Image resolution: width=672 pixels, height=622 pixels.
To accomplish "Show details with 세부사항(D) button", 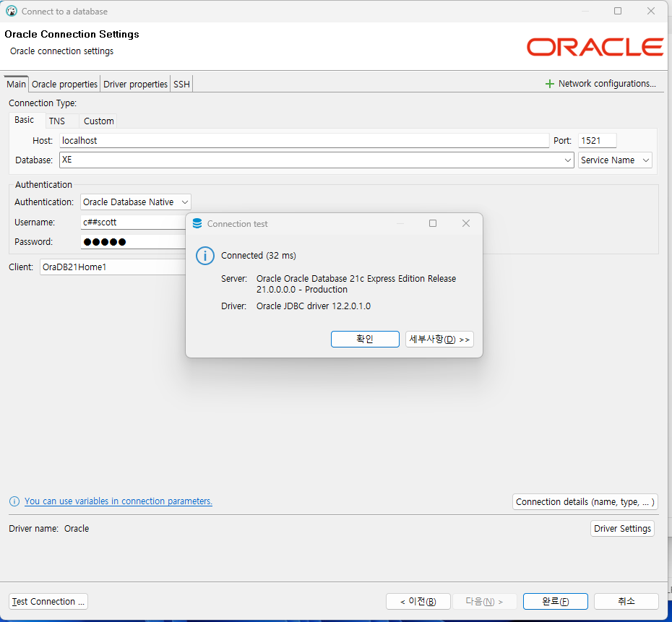I will point(439,340).
